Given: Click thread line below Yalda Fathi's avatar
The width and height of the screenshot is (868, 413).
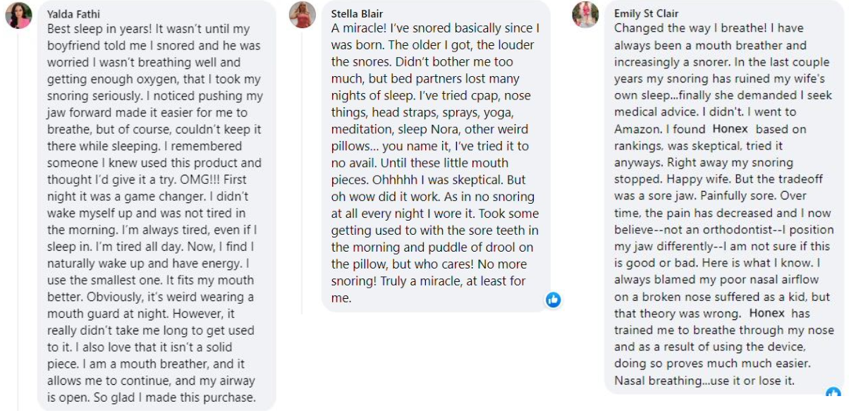Looking at the screenshot, I should coord(18,211).
